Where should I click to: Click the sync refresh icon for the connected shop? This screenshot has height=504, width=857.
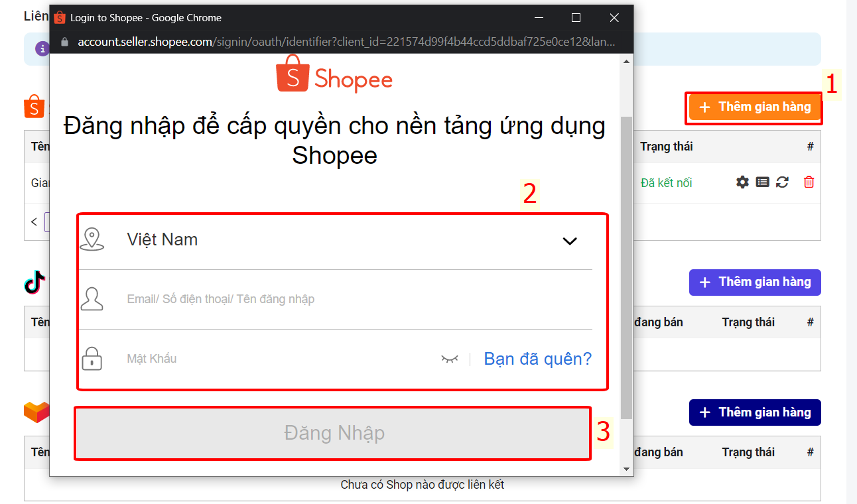point(783,182)
